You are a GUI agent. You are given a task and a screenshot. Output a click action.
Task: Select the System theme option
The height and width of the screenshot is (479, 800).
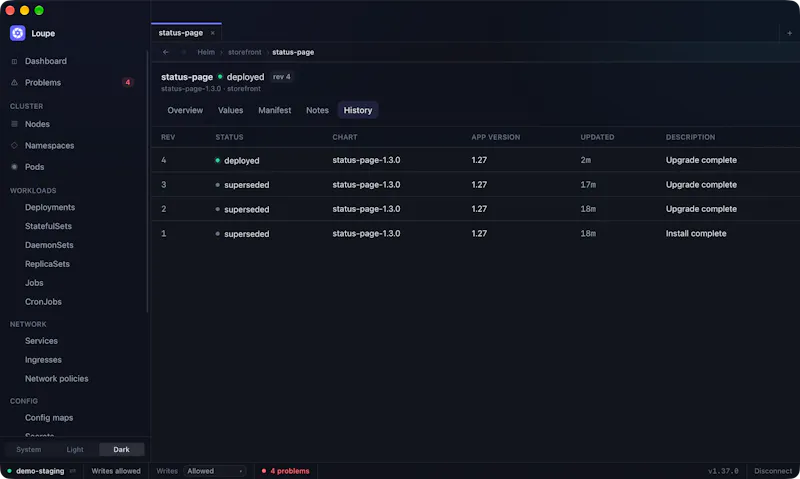click(x=29, y=449)
